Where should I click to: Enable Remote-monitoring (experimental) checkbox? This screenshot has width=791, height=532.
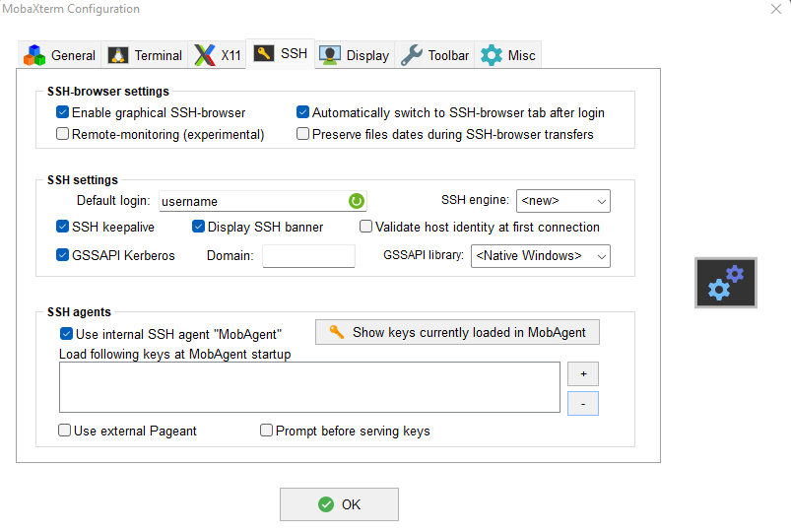tap(63, 134)
